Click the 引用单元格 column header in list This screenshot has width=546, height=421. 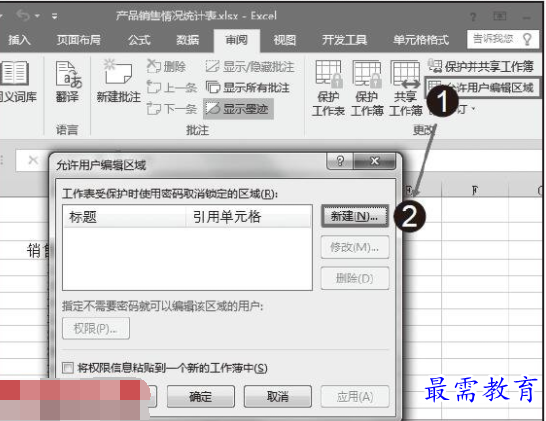(x=248, y=217)
